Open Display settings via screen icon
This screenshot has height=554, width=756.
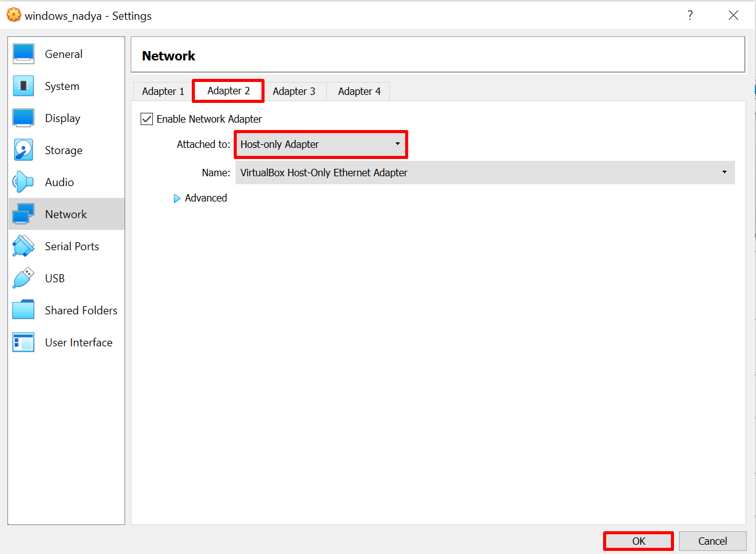pyautogui.click(x=23, y=118)
